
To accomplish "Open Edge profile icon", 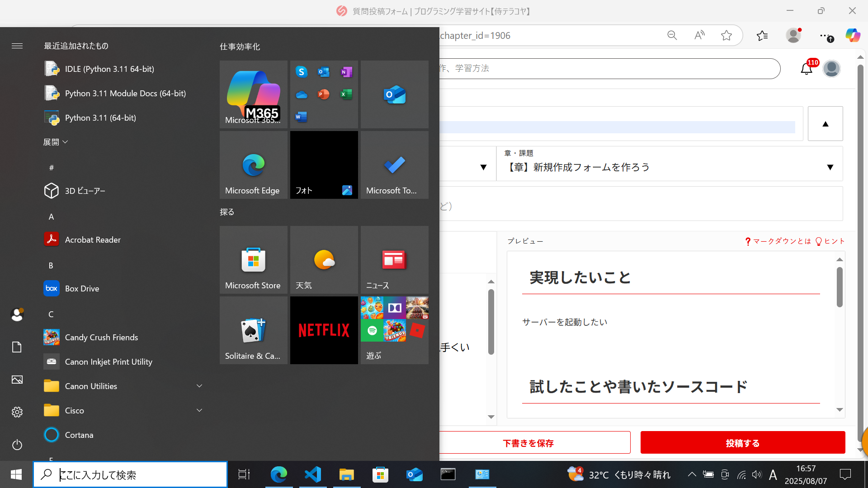I will tap(793, 35).
